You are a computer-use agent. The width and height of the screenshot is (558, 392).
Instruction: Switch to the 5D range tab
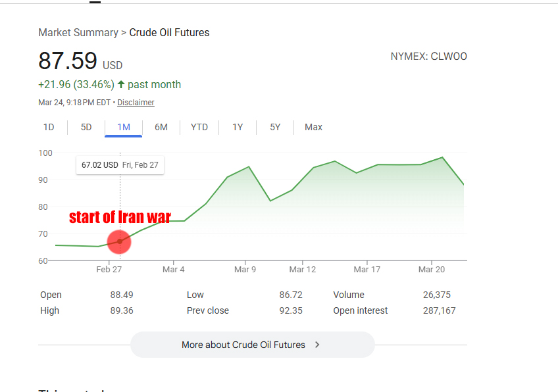point(86,127)
